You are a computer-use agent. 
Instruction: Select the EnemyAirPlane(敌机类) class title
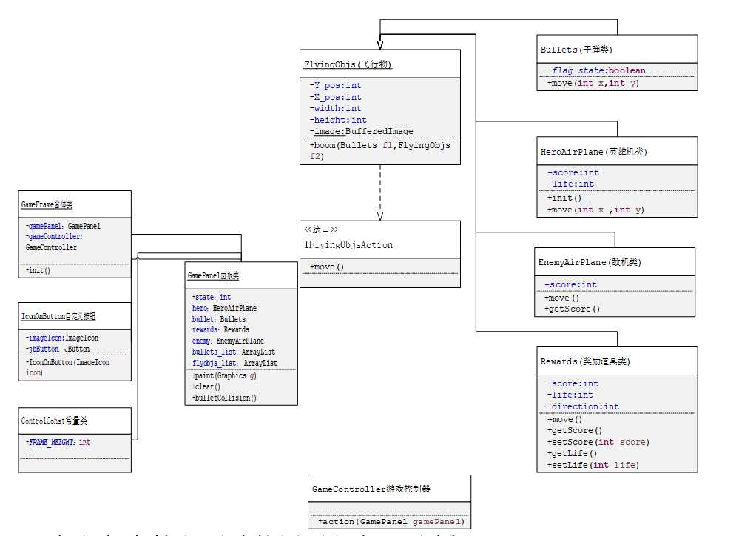(590, 262)
